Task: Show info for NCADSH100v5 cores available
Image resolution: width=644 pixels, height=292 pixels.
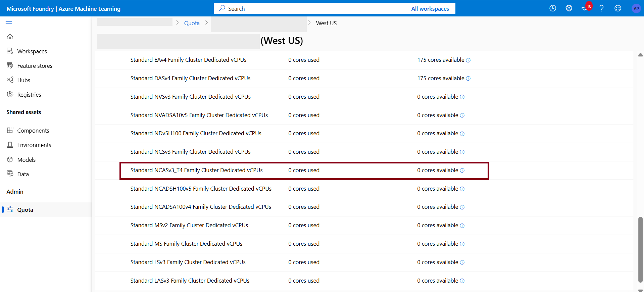Action: 462,189
